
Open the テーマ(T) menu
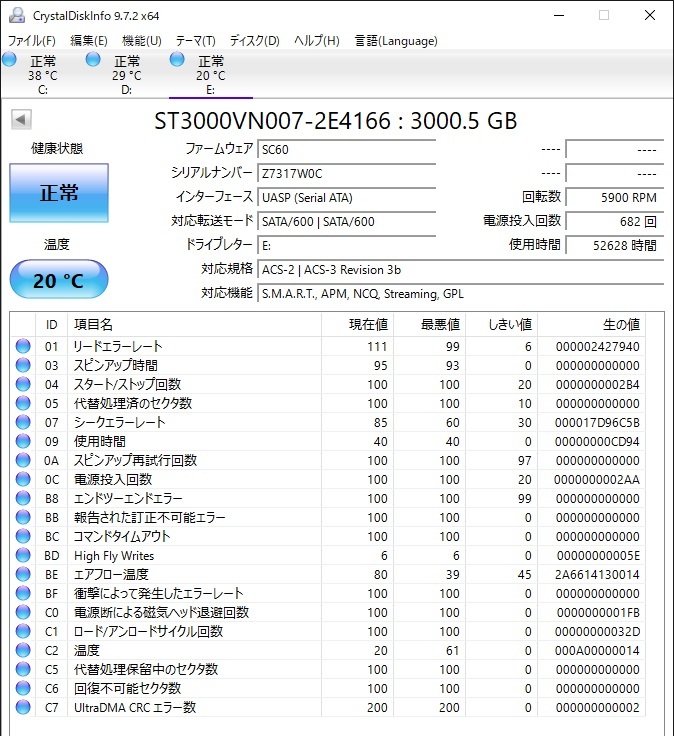(x=195, y=41)
